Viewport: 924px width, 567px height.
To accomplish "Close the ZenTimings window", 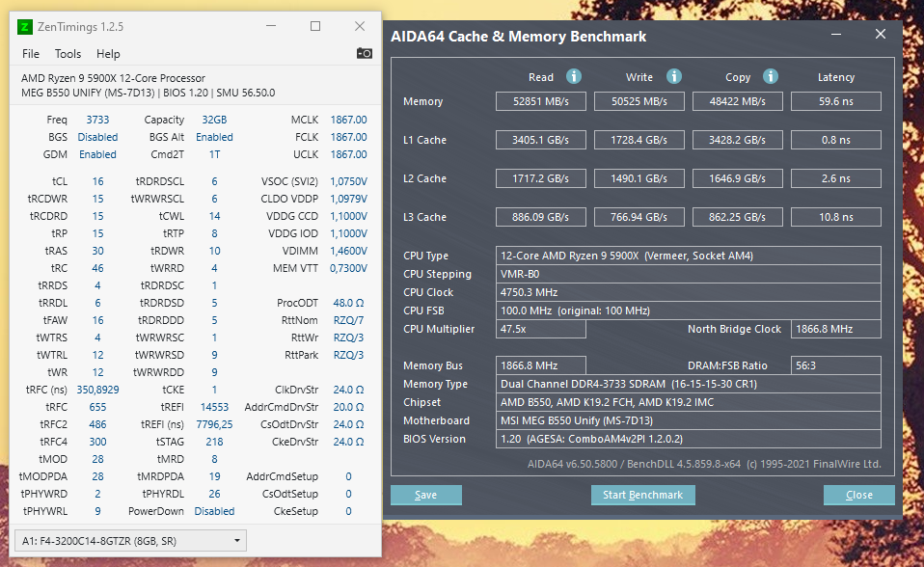I will tap(360, 27).
